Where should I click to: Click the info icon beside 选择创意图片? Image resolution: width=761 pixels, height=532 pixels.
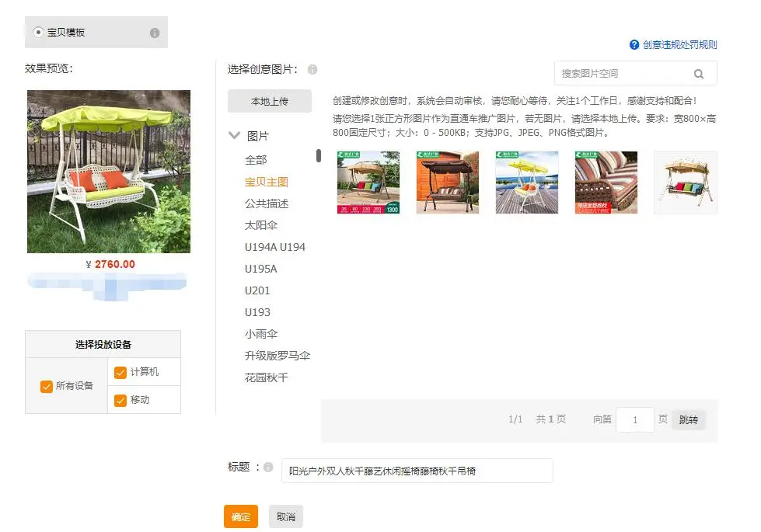(x=312, y=70)
